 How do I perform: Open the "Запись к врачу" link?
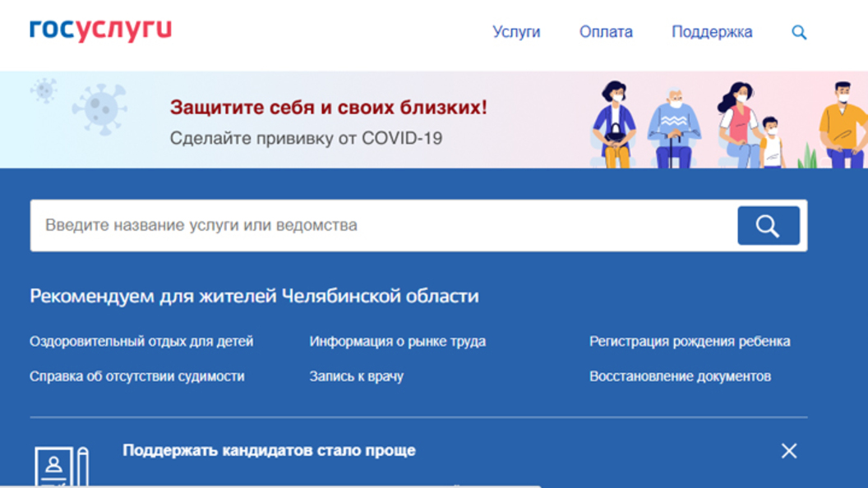tap(356, 376)
